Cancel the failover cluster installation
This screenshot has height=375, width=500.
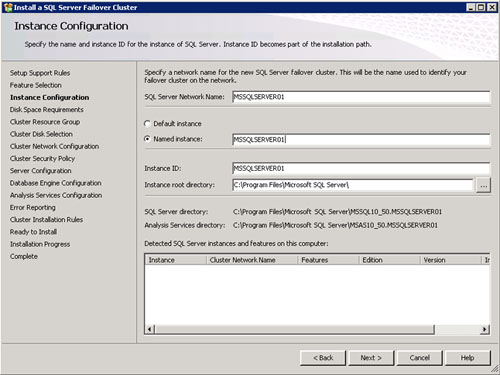click(x=420, y=358)
